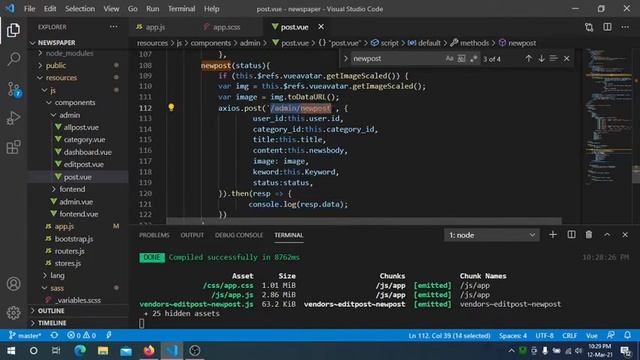Open the Explorer view in activity bar
Viewport: 640px width, 360px height.
click(x=13, y=30)
